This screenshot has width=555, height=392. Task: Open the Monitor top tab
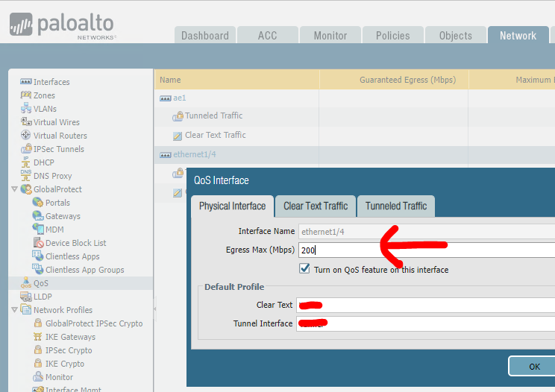click(x=330, y=35)
